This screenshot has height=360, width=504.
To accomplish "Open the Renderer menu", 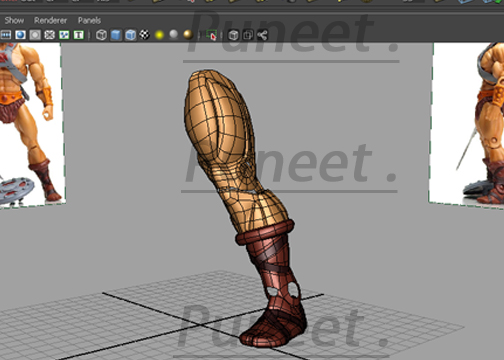I will [x=50, y=20].
